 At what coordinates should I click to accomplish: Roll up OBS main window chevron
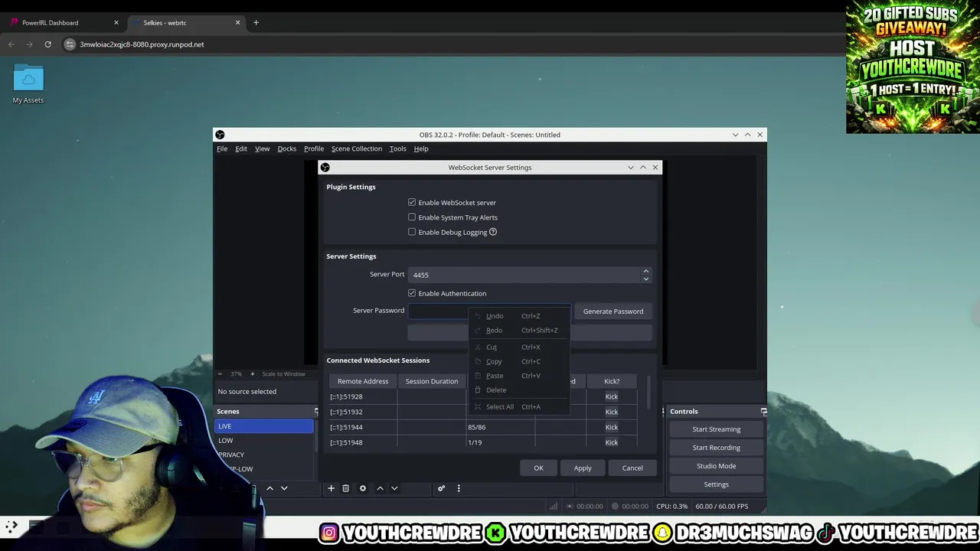tap(748, 135)
